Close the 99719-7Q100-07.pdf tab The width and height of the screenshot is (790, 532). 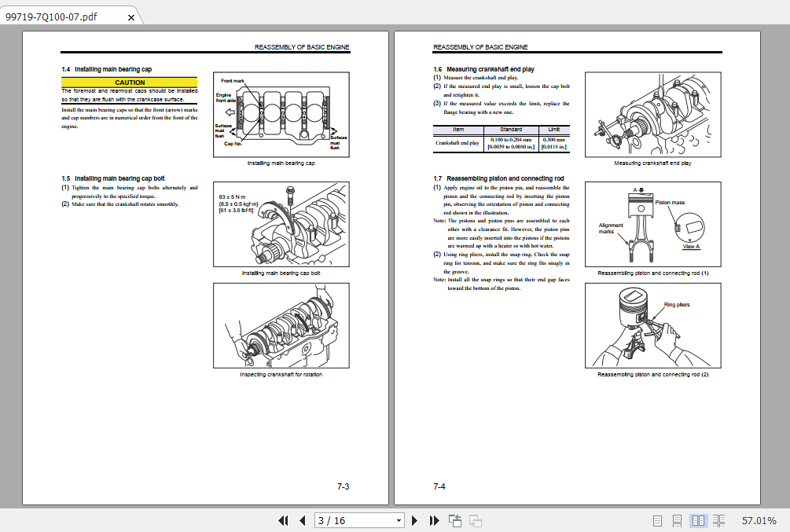[x=131, y=14]
